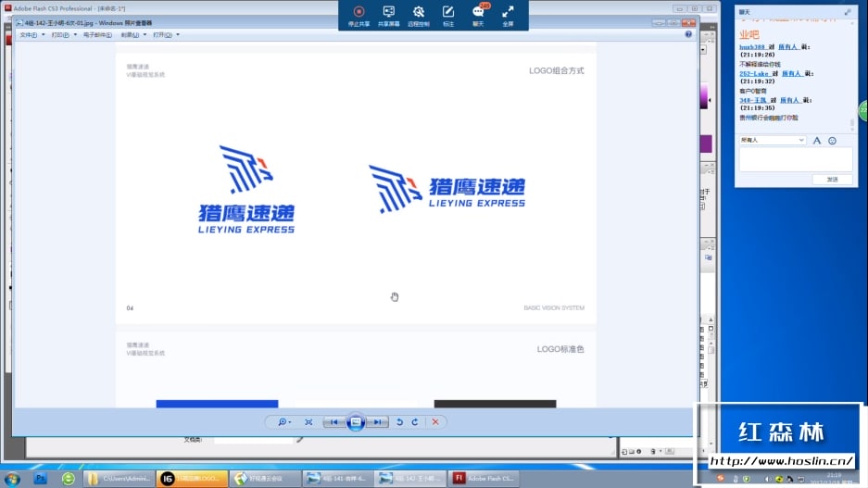Click the Windows Start orb
This screenshot has width=868, height=488.
click(x=12, y=479)
